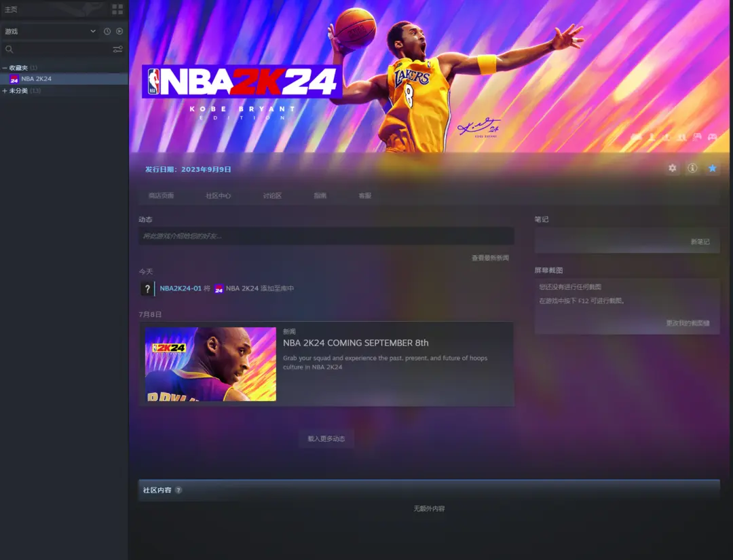Open the help icon next to 社区内容
Viewport: 733px width, 560px height.
click(178, 490)
